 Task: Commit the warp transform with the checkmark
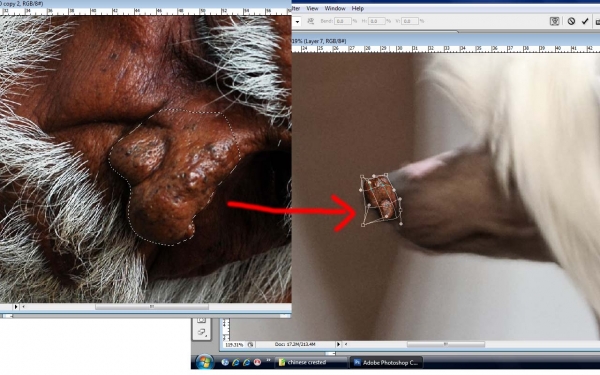coord(585,21)
